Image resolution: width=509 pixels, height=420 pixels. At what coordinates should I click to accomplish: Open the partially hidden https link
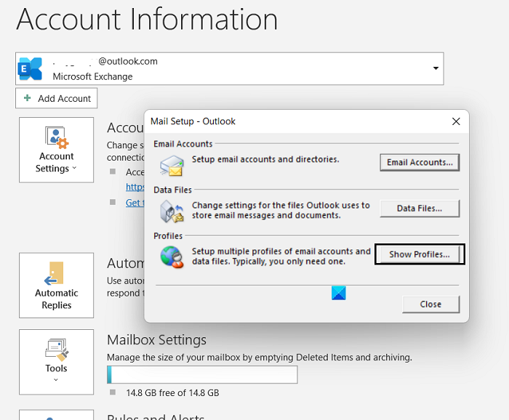pos(134,187)
